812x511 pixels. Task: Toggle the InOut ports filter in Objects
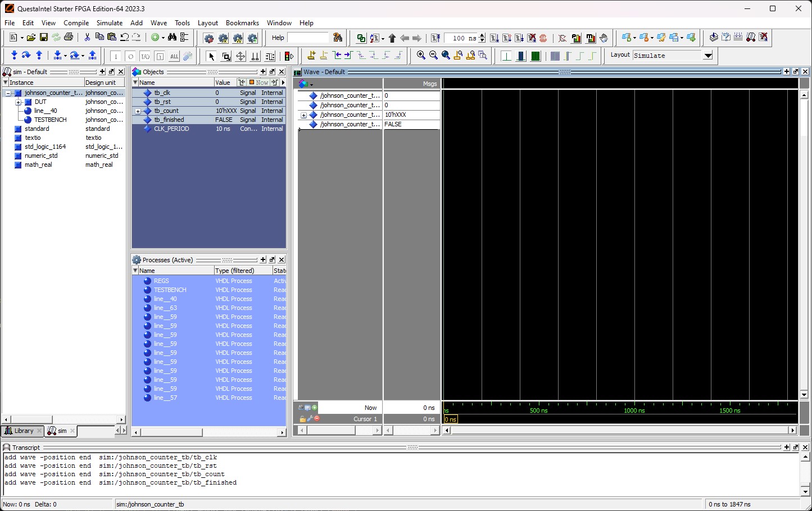(145, 56)
